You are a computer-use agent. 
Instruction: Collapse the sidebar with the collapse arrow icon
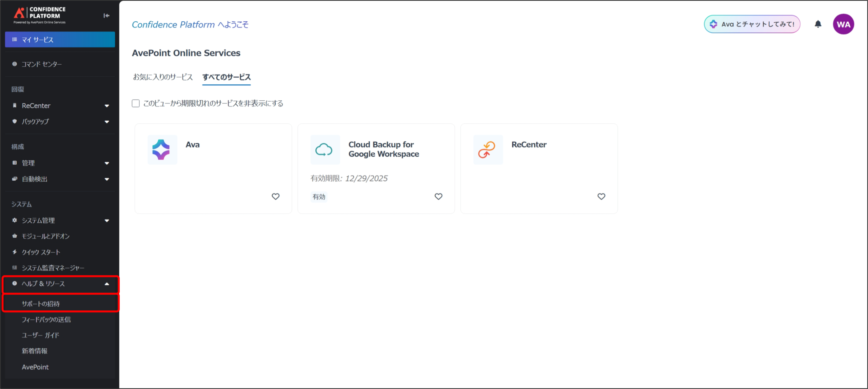pyautogui.click(x=106, y=16)
